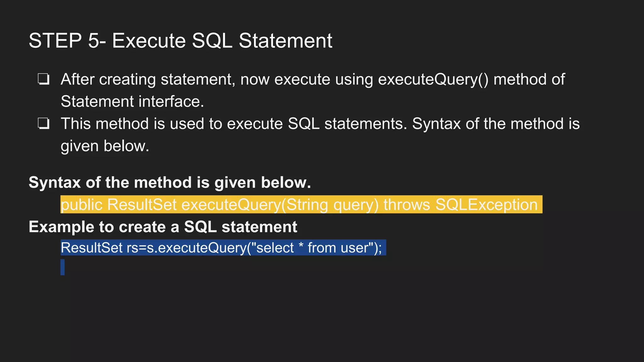Click the small blue block below the code line
Screen dimensions: 644x362
[x=63, y=267]
